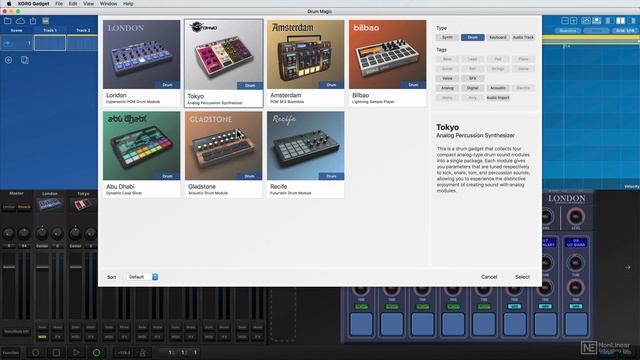The height and width of the screenshot is (360, 640).
Task: Click the Tokyo channel pan knob
Action: (75, 233)
